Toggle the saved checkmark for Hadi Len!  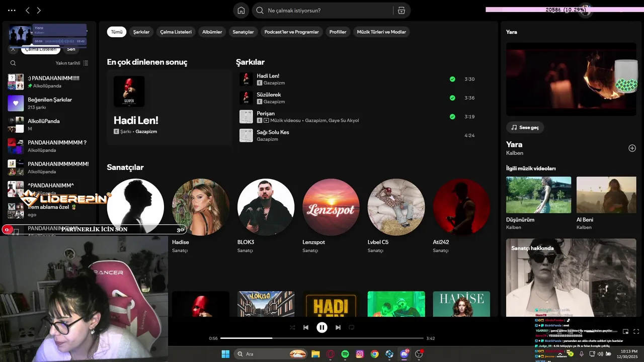(x=452, y=79)
